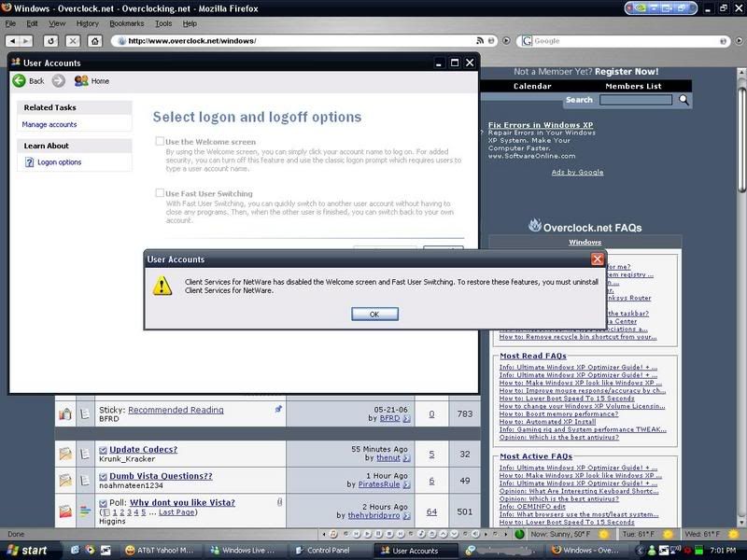Open Fix Errors in Windows XP ad link

tap(541, 125)
